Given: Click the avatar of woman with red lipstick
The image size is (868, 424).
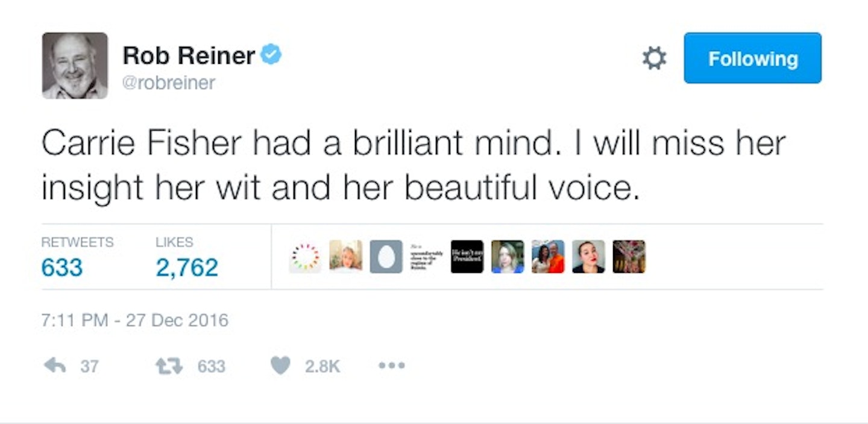Looking at the screenshot, I should pos(588,257).
